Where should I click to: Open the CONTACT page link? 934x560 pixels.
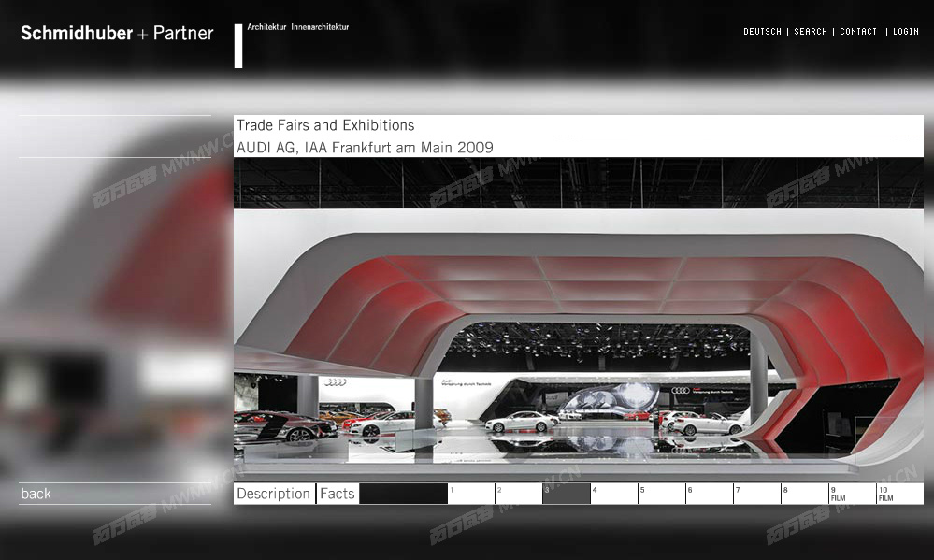coord(857,32)
